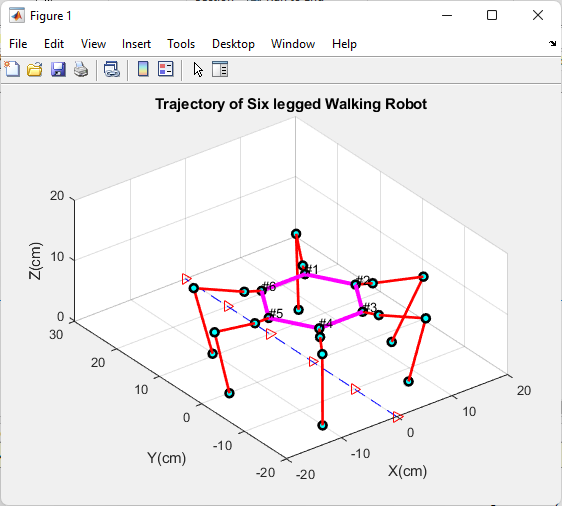This screenshot has height=506, width=562.
Task: Open the Desktop menu
Action: (x=233, y=44)
